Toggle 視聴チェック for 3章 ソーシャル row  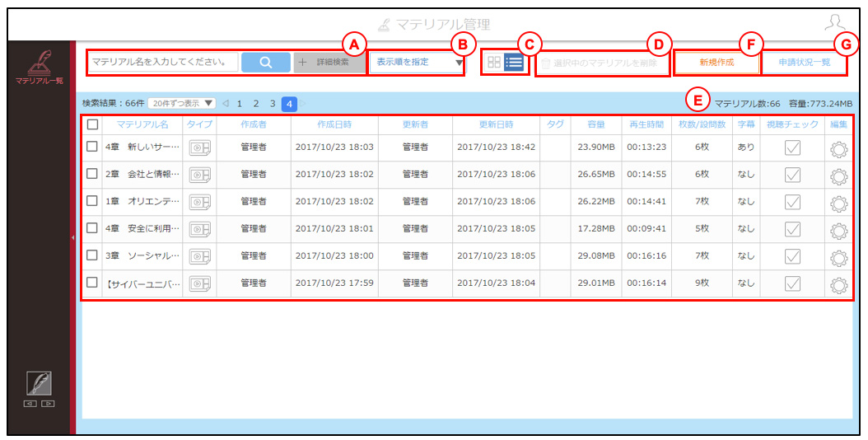[793, 256]
